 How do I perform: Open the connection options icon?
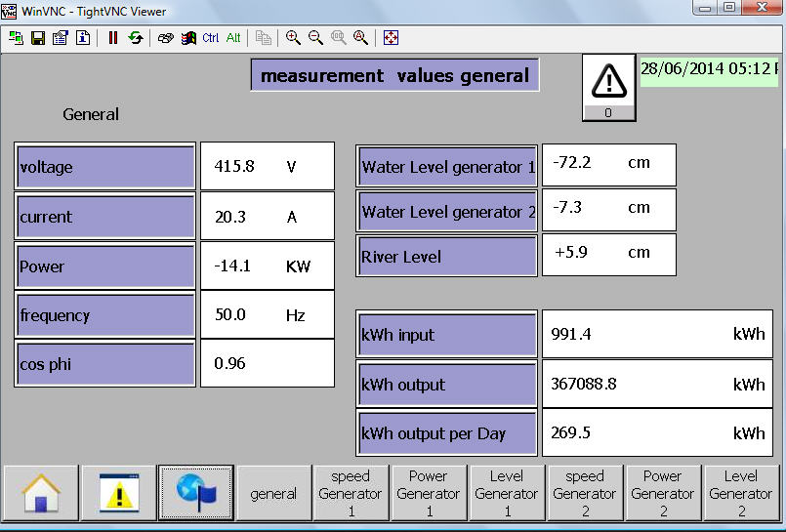click(61, 38)
